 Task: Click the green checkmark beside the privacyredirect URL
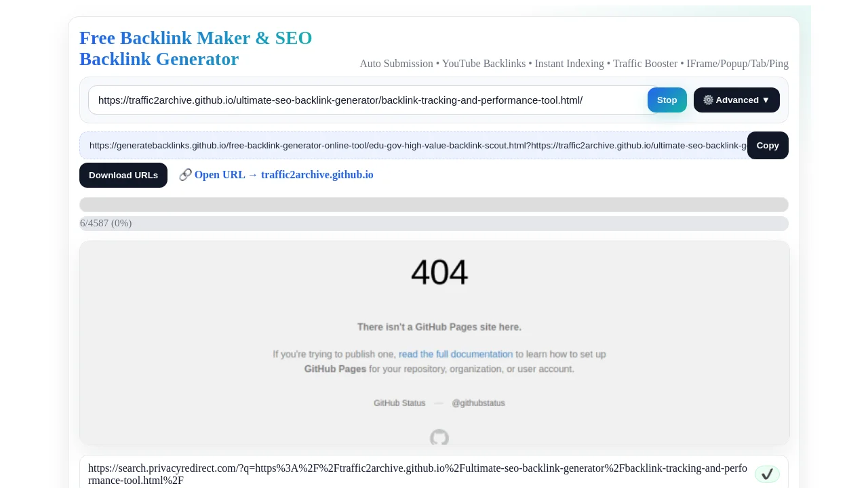click(x=767, y=474)
